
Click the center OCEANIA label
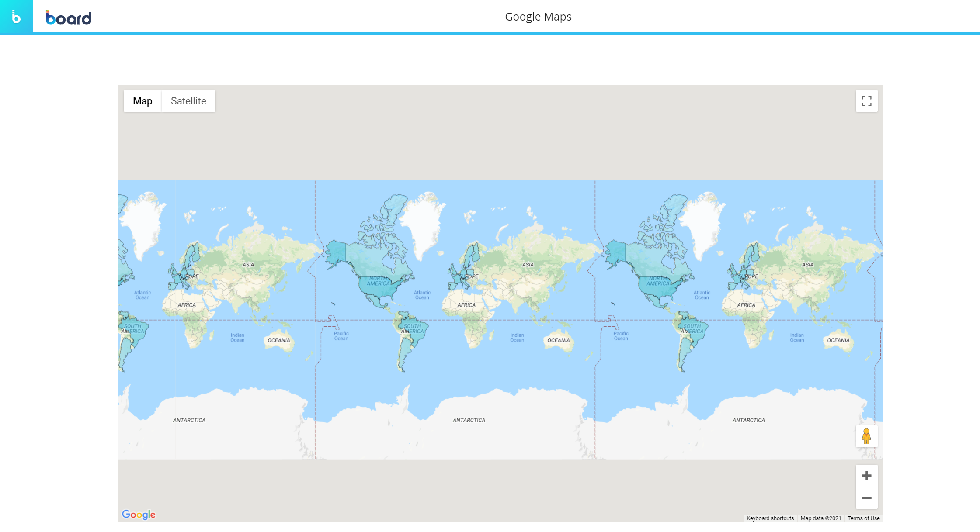[558, 340]
